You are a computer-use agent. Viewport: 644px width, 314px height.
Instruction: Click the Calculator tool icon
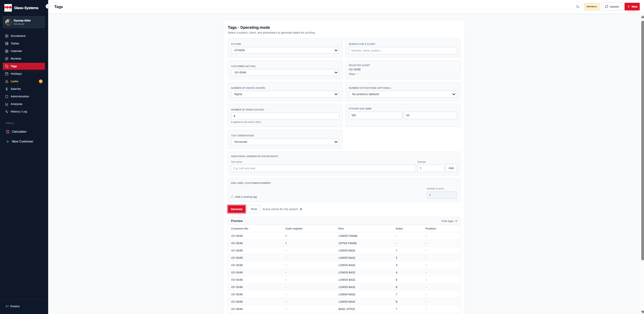point(8,132)
